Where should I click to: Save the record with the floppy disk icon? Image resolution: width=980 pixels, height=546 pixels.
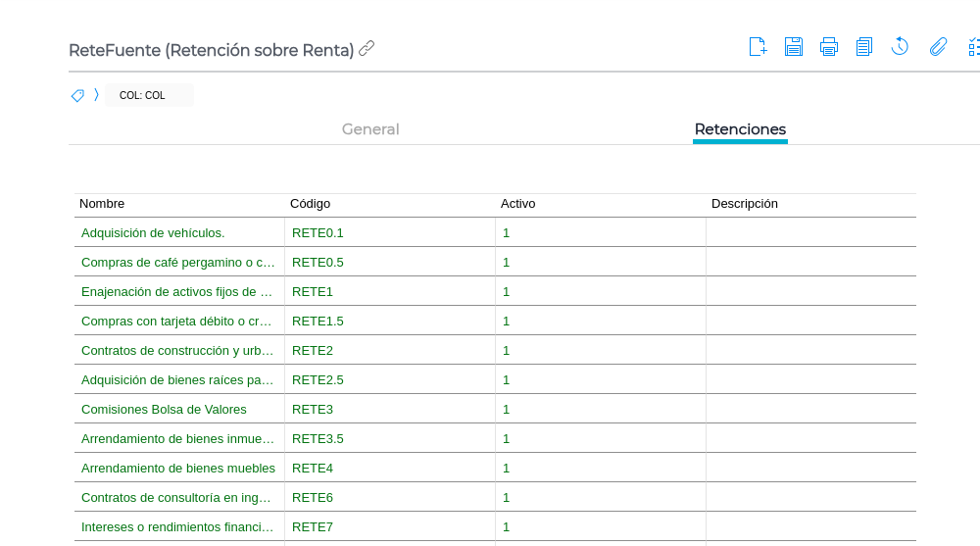[x=794, y=46]
